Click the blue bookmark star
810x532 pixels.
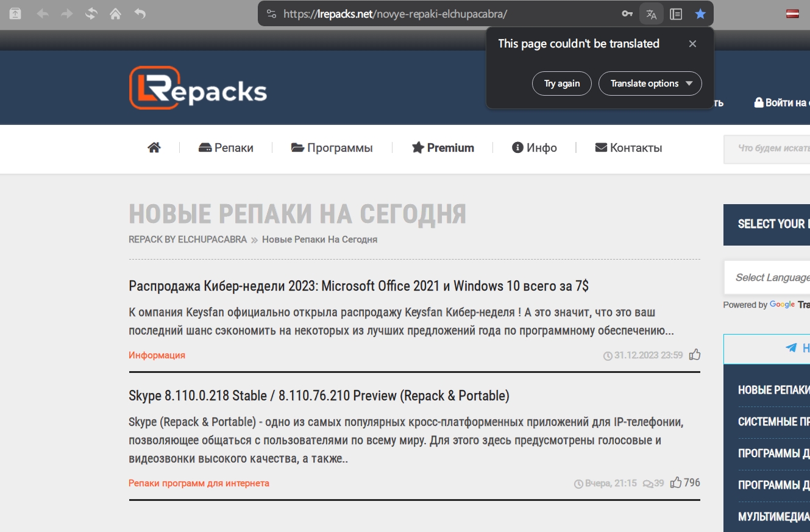click(x=700, y=13)
